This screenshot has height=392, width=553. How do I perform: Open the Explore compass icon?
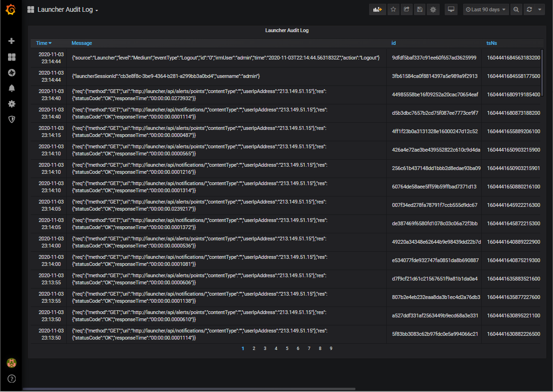(x=12, y=73)
